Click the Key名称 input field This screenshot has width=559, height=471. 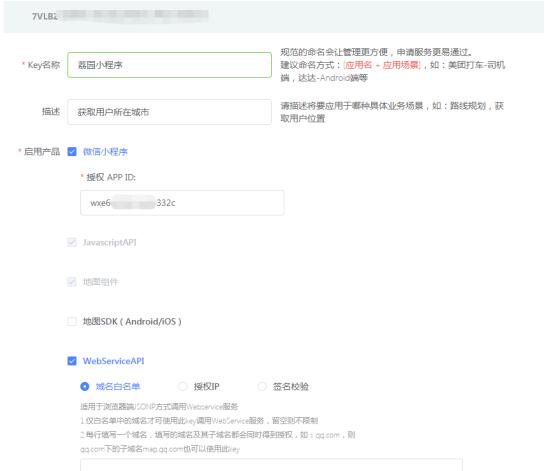pyautogui.click(x=169, y=65)
